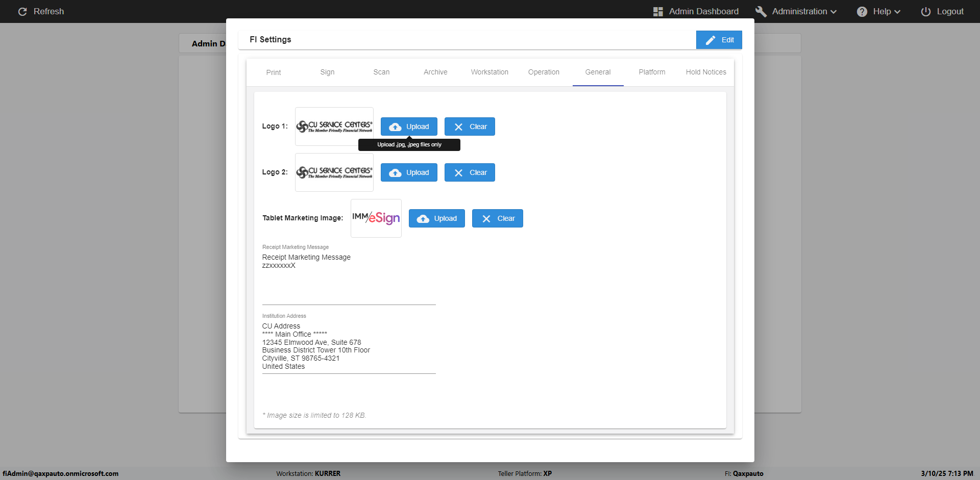Viewport: 980px width, 480px height.
Task: Click the Help question mark icon
Action: point(862,11)
